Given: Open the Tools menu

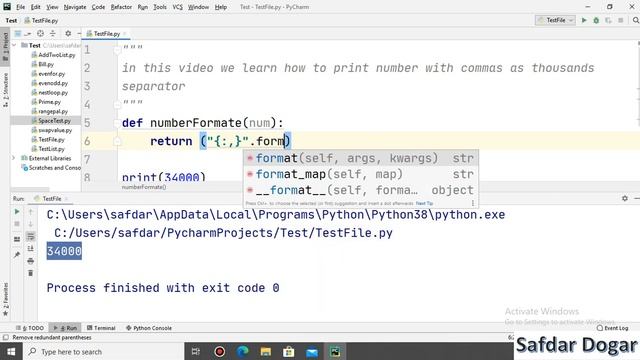Looking at the screenshot, I should tap(160, 7).
